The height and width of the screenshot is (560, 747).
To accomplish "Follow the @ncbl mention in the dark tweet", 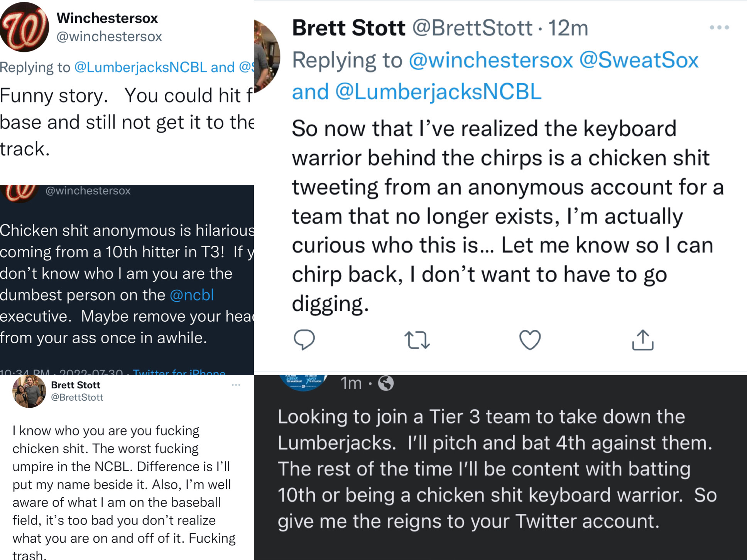I will tap(192, 295).
